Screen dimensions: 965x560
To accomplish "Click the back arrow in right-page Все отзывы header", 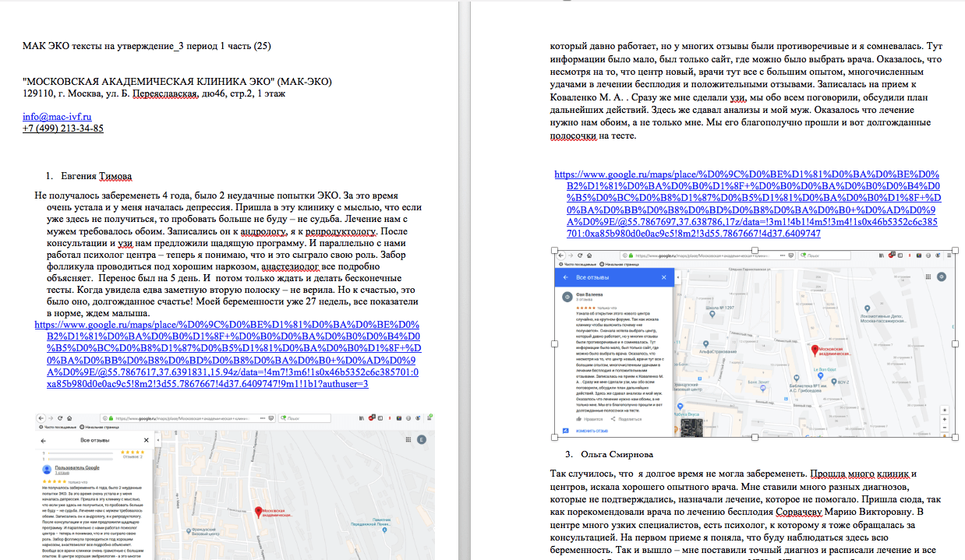I will tap(565, 277).
